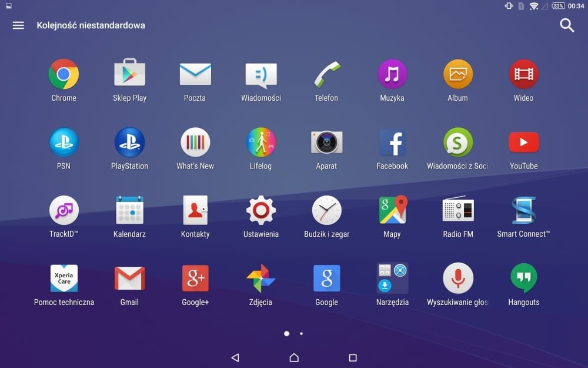
Task: Open the Google+ app
Action: pyautogui.click(x=195, y=279)
